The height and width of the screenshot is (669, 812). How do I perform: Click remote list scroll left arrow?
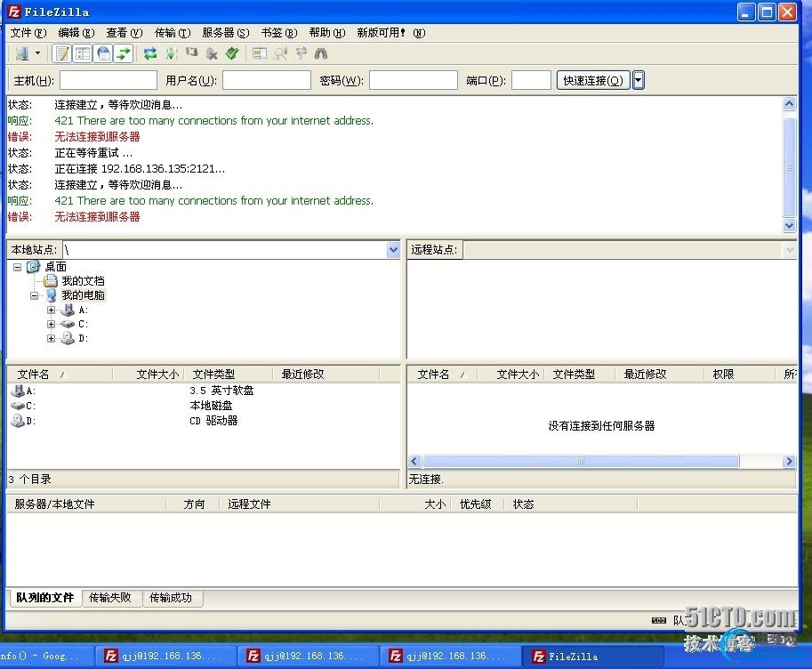click(414, 461)
